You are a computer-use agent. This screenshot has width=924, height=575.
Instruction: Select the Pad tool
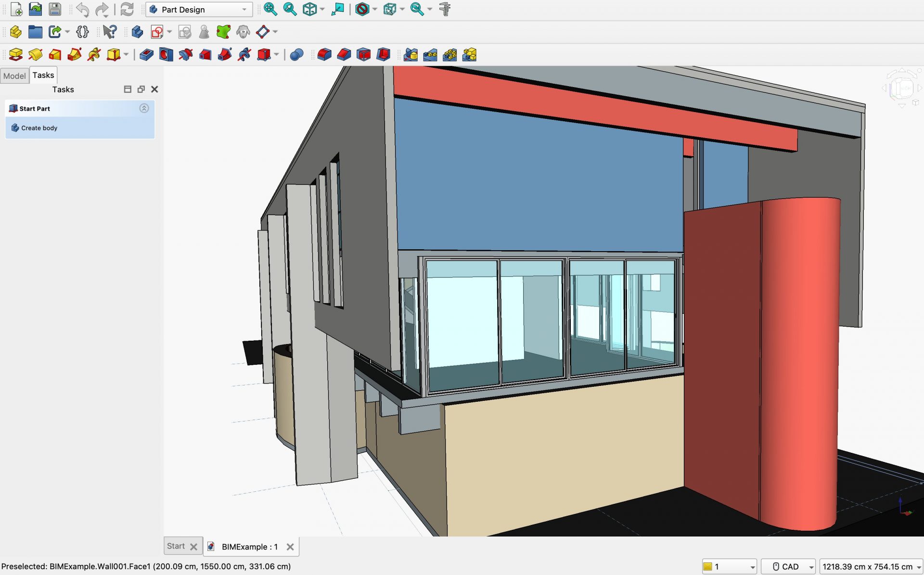pos(15,54)
